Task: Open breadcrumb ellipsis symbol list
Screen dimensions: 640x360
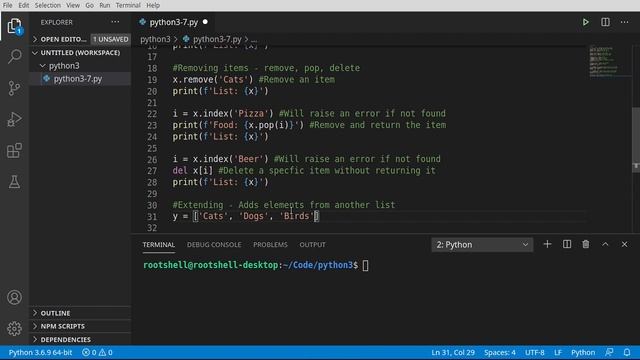Action: click(x=254, y=39)
